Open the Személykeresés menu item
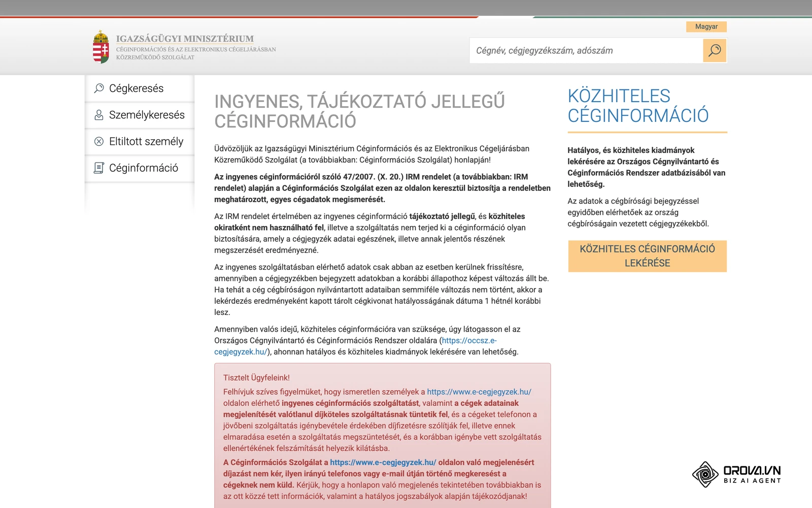This screenshot has height=508, width=812. 140,115
